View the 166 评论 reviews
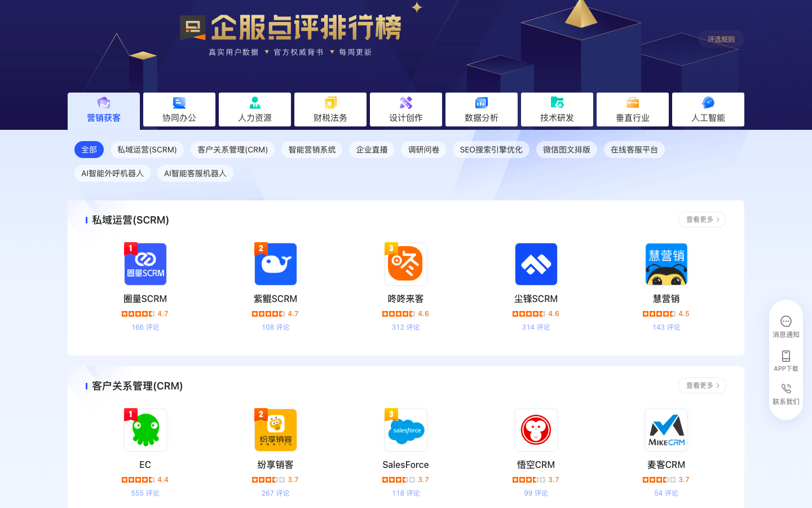The width and height of the screenshot is (812, 508). pos(145,327)
